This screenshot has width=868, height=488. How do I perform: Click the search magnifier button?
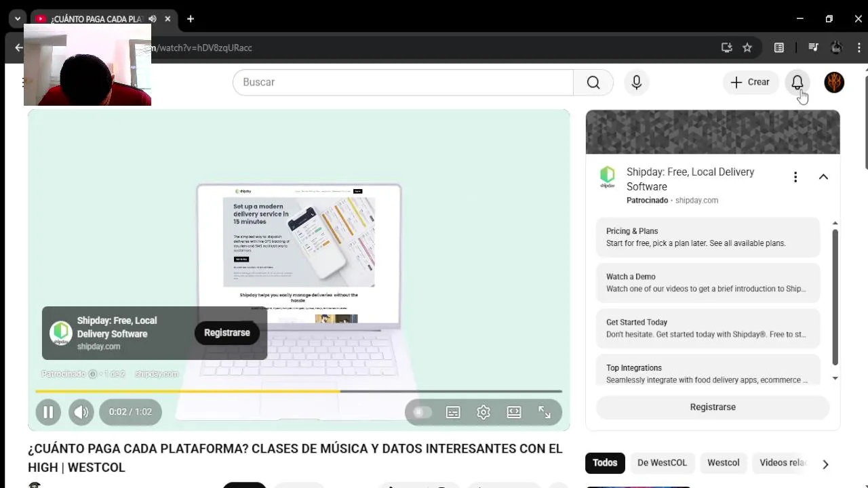point(593,82)
